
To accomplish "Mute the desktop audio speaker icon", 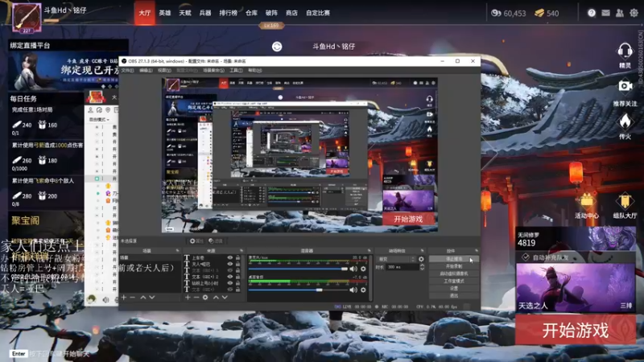I will point(353,290).
